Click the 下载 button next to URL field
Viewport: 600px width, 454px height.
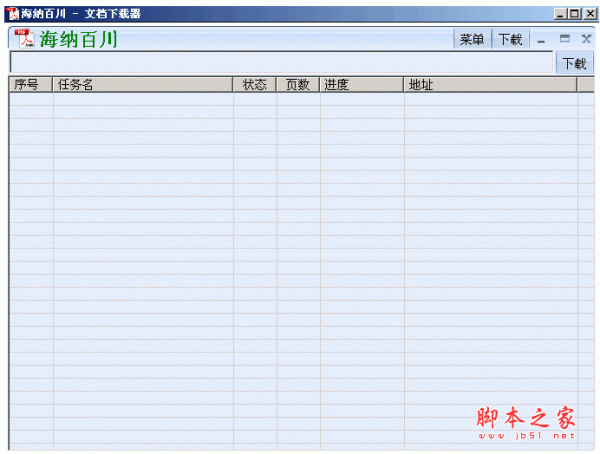(x=574, y=63)
